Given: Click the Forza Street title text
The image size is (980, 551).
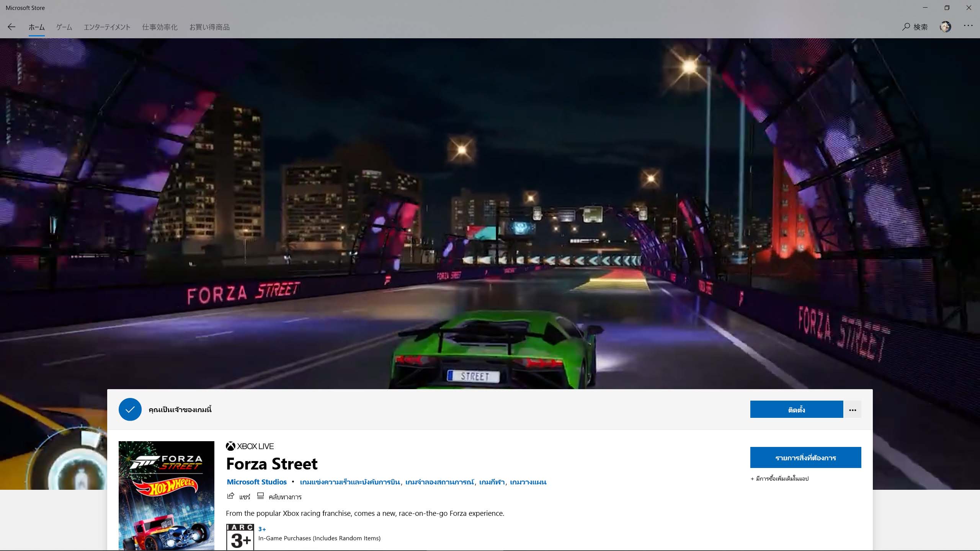Looking at the screenshot, I should pyautogui.click(x=272, y=464).
